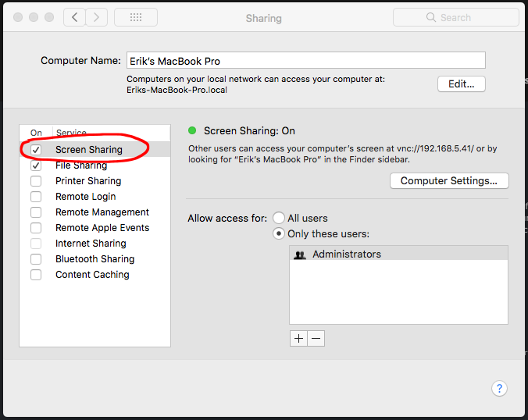
Task: Select the Internet Sharing service label
Action: [x=91, y=244]
